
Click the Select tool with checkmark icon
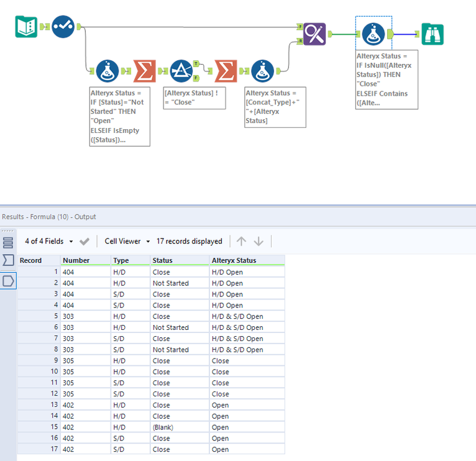point(63,27)
